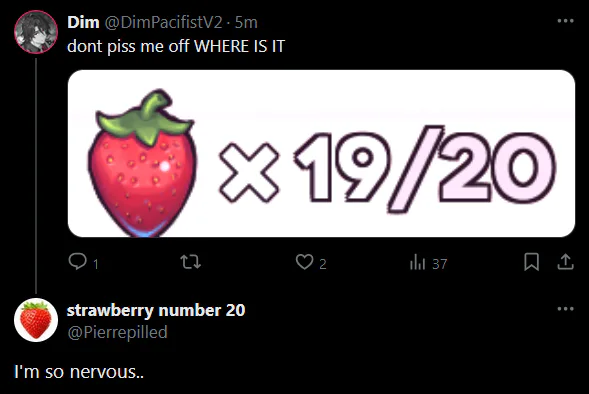
Task: Click the tweet text WHERE IS IT
Action: tap(239, 47)
